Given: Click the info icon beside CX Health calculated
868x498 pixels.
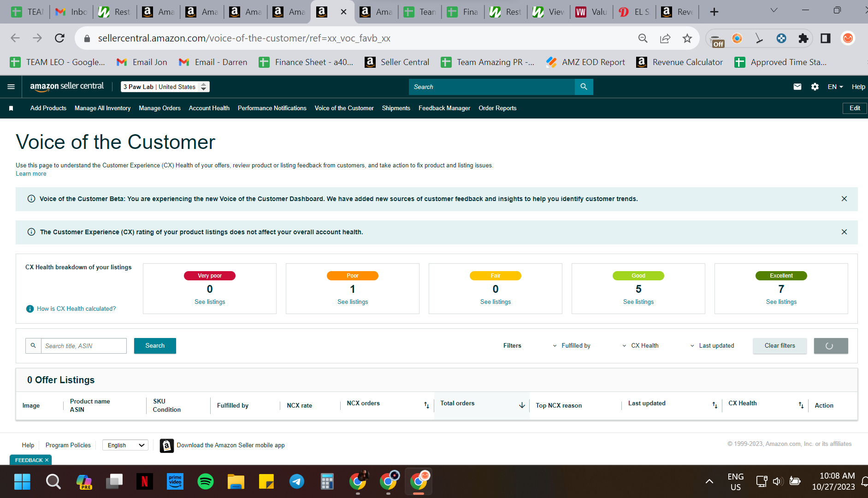Looking at the screenshot, I should [30, 309].
